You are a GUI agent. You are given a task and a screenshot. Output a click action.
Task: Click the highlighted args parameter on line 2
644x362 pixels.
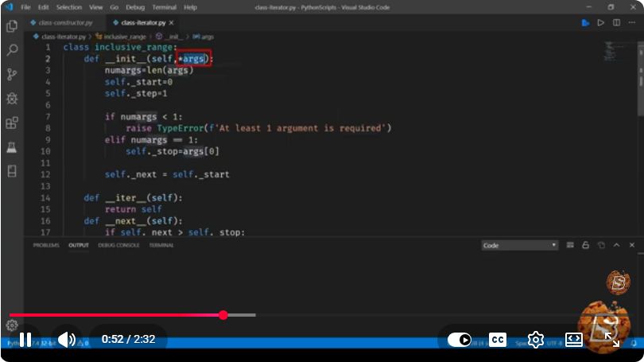pos(194,58)
